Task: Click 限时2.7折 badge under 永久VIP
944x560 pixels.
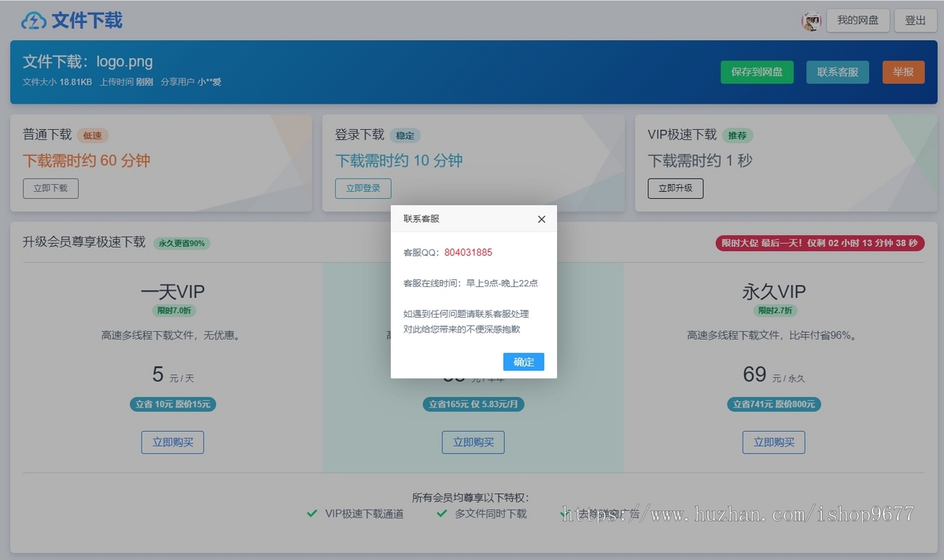Action: (773, 311)
